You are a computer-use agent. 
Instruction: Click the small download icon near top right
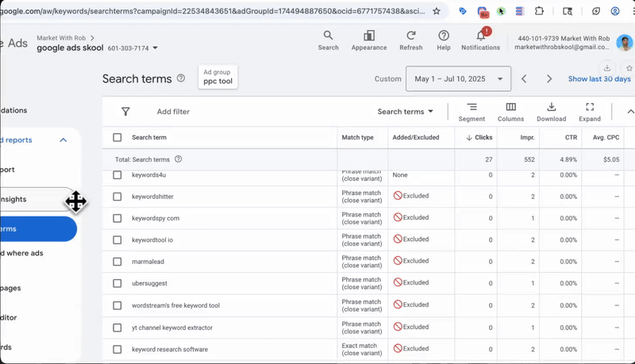(x=607, y=68)
